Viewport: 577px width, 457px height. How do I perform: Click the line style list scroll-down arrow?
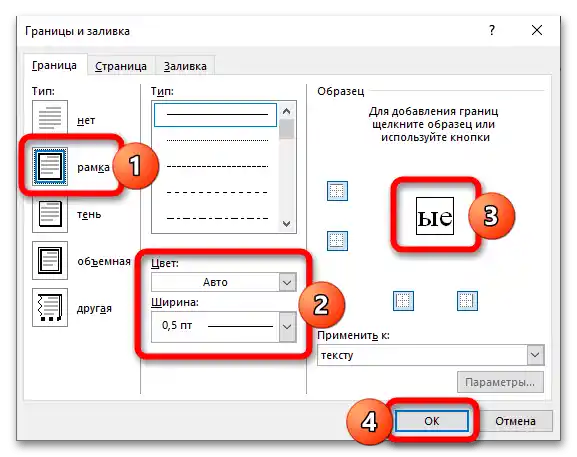(287, 224)
